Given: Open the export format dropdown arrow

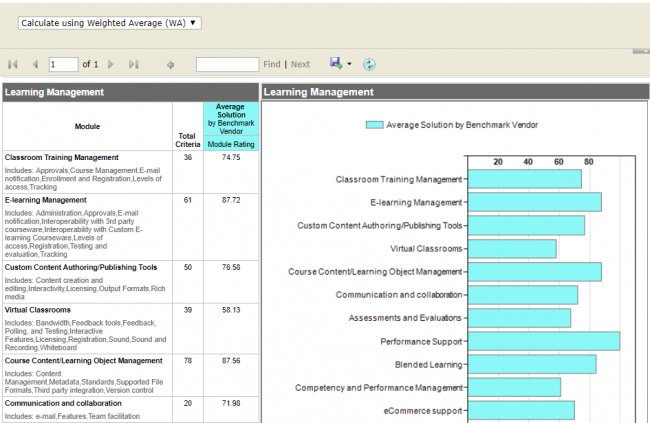Looking at the screenshot, I should [x=349, y=64].
